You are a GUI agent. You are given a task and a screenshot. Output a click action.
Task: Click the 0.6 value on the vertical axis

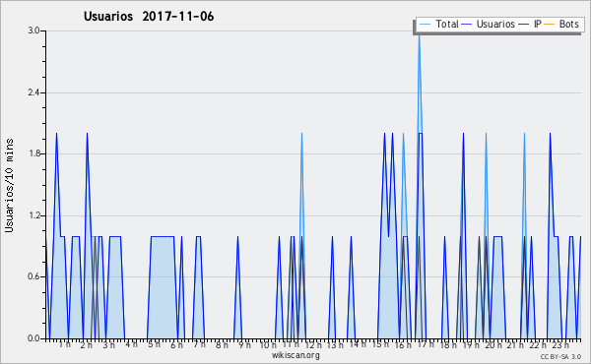coord(34,276)
